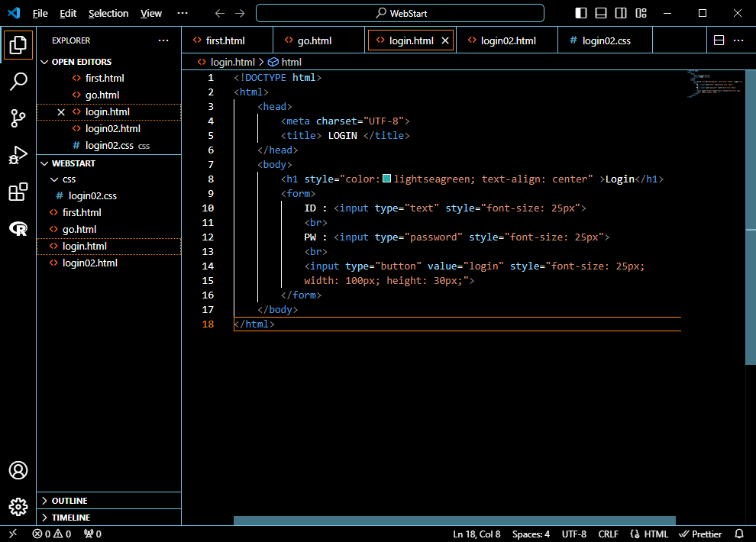Click line number 18 in the gutter

(208, 324)
